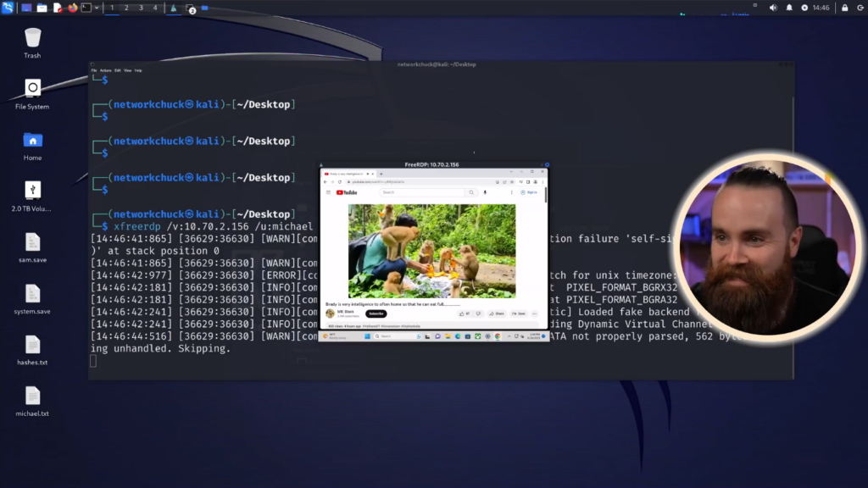Viewport: 868px width, 488px height.
Task: Open File Explorer on Windows taskbar
Action: (448, 336)
